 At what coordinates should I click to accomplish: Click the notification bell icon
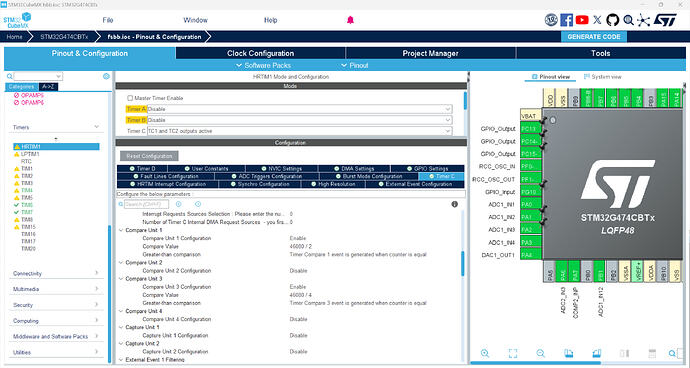(x=350, y=20)
